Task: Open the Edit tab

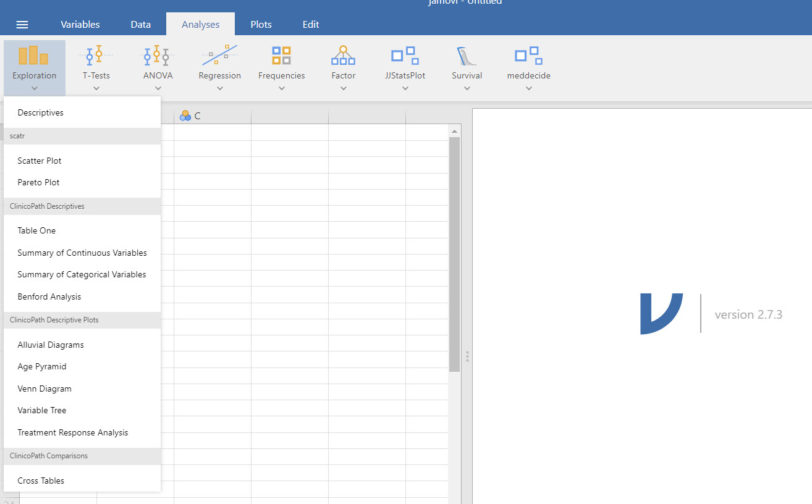Action: [311, 25]
